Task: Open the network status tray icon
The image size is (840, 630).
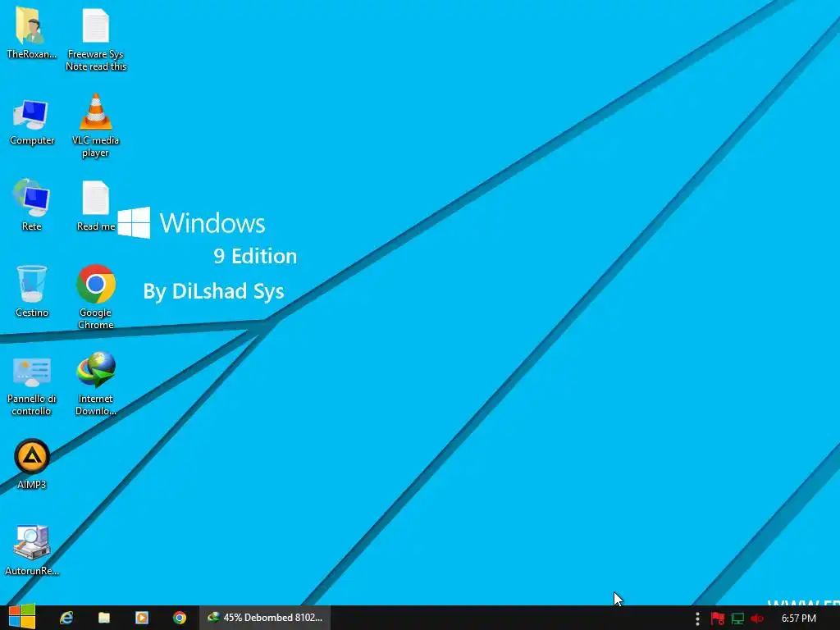Action: pos(737,619)
